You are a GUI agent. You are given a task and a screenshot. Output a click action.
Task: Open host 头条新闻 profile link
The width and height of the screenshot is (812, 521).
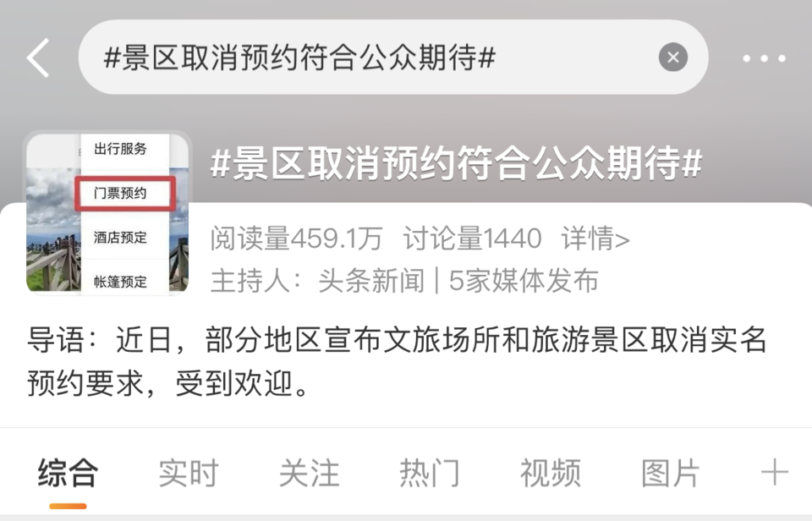(x=371, y=281)
